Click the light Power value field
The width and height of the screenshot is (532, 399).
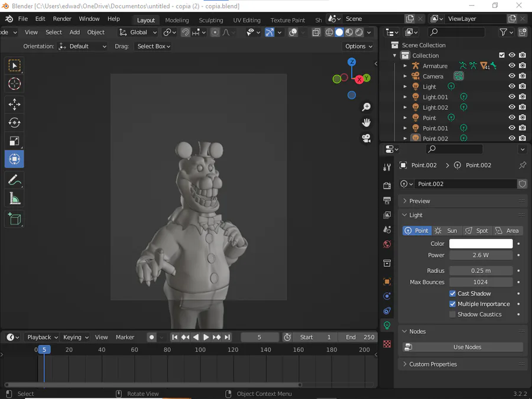(481, 255)
